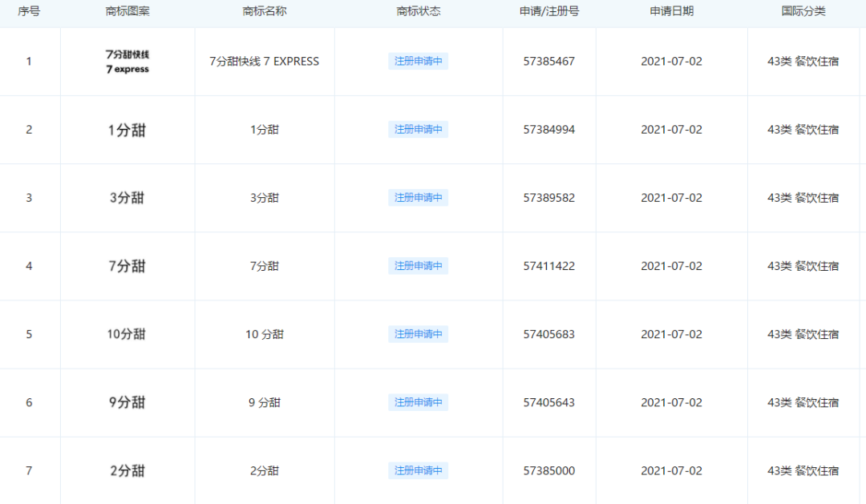Select trademark name 2分甜 in name column
The image size is (866, 504).
tap(265, 471)
